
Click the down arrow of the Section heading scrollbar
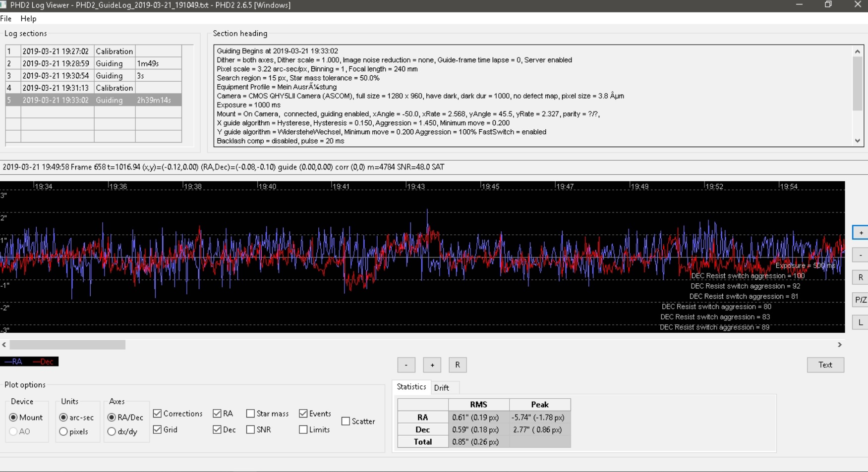coord(858,141)
